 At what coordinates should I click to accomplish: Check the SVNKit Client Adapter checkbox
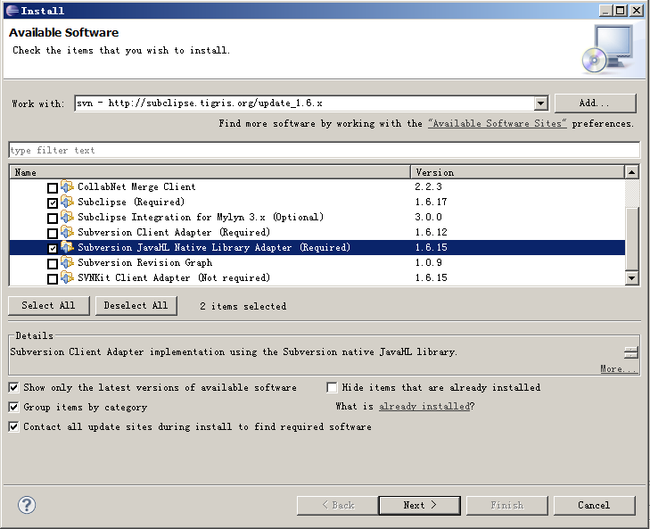pos(52,279)
